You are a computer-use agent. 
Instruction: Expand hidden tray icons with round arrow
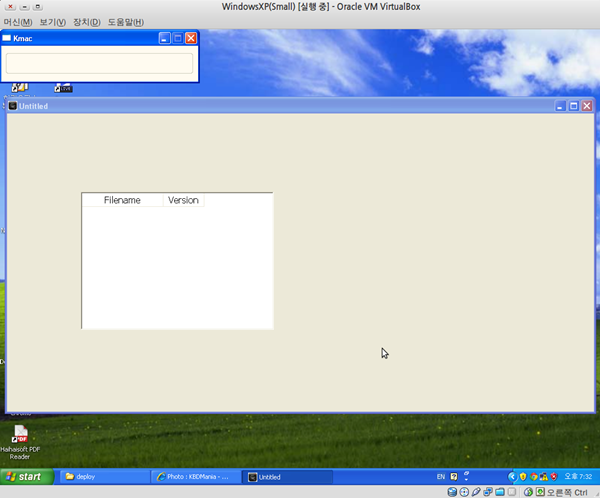click(x=512, y=477)
